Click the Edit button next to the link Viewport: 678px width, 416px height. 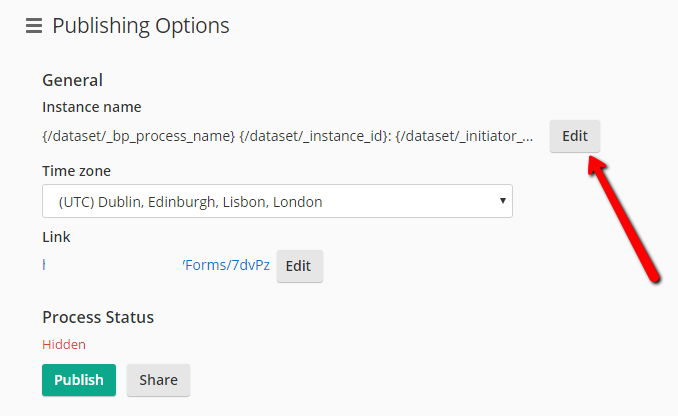(300, 266)
